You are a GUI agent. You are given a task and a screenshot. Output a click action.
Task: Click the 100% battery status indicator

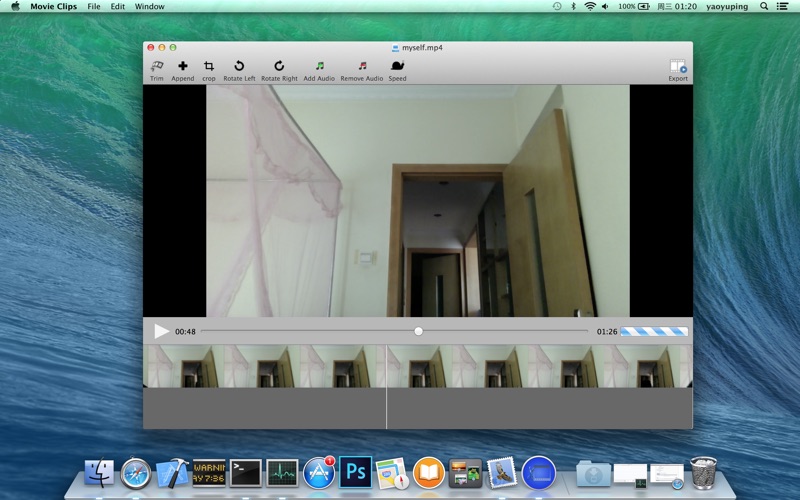point(634,7)
